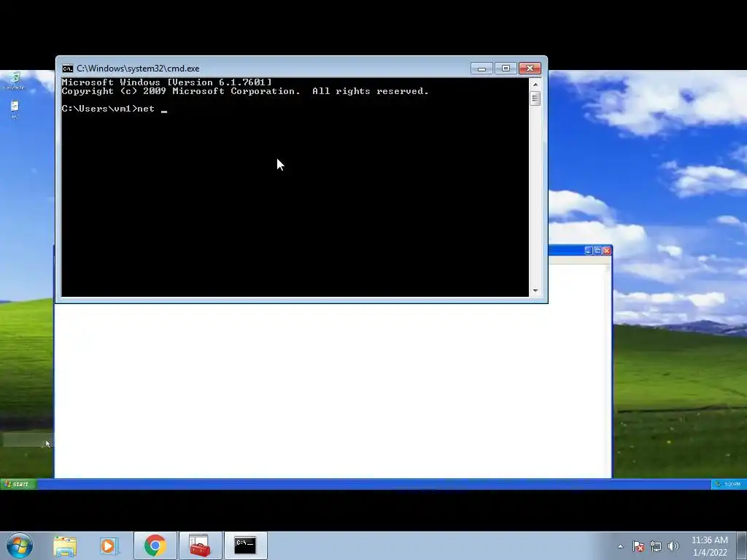747x560 pixels.
Task: Open the network tray icon
Action: click(656, 547)
